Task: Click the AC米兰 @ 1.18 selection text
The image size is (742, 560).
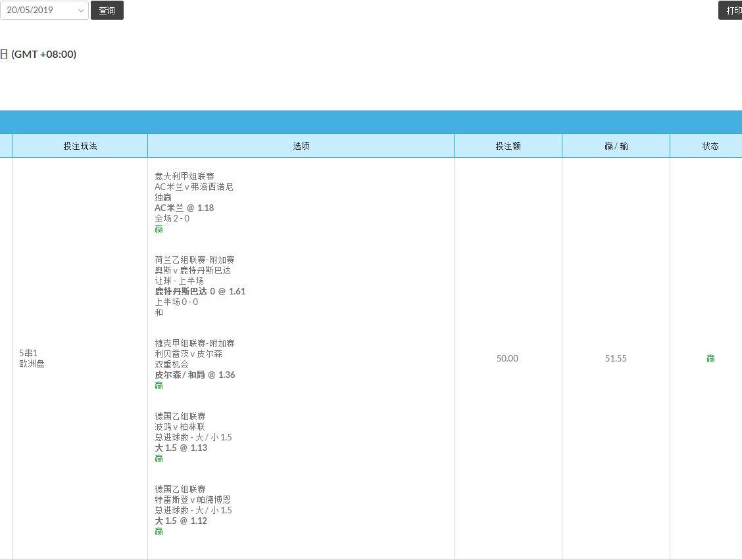Action: (184, 208)
